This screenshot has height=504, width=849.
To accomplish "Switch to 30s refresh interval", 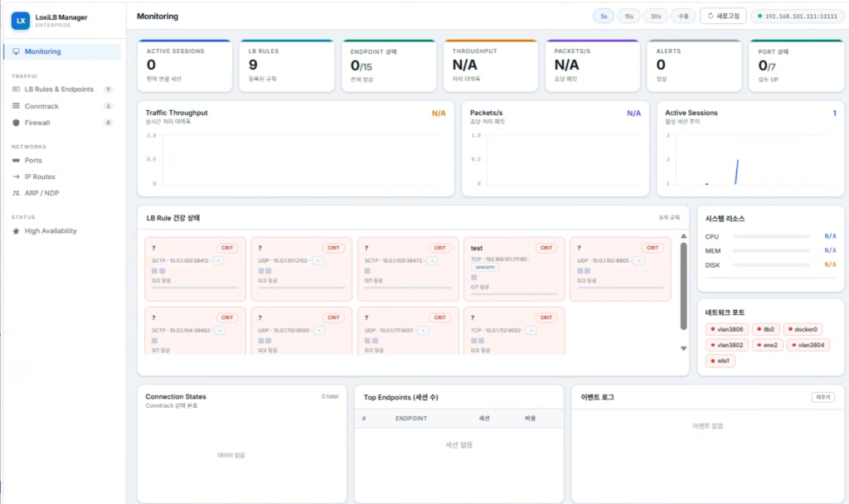I will pyautogui.click(x=656, y=16).
